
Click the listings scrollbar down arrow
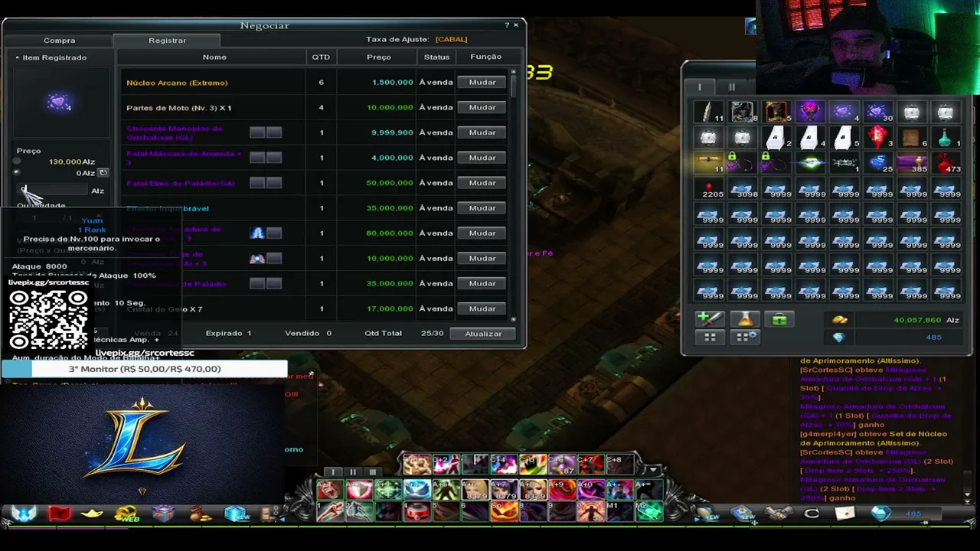click(x=513, y=319)
